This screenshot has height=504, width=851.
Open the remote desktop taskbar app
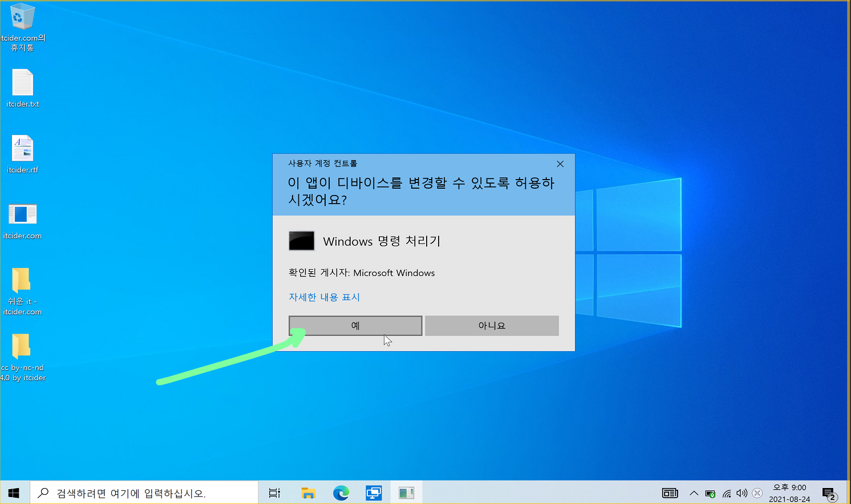point(374,493)
